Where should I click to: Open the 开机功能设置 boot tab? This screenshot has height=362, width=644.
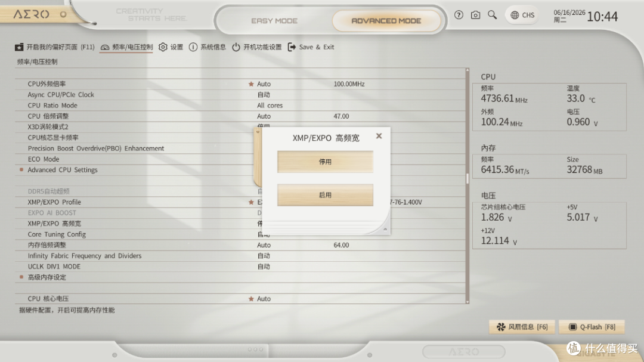256,47
